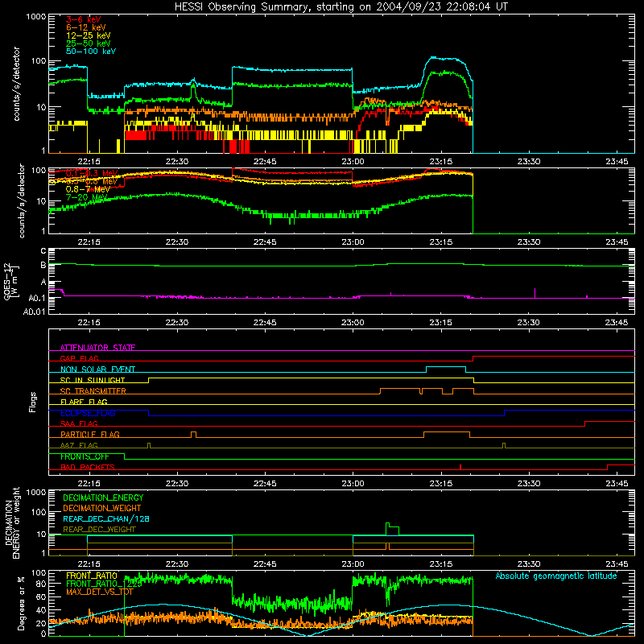The width and height of the screenshot is (644, 644).
Task: Click the C level label on GOES axis
Action: [43, 251]
